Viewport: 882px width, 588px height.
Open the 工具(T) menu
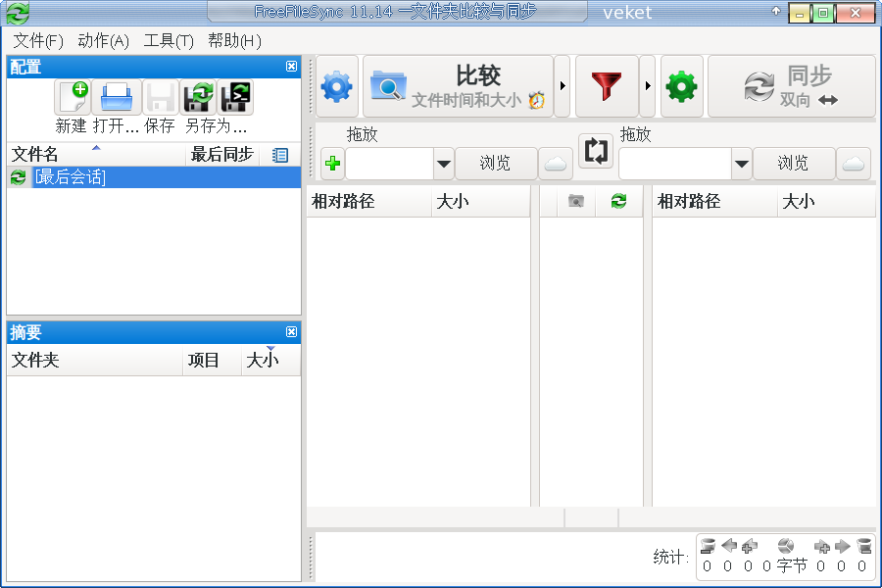click(x=169, y=40)
